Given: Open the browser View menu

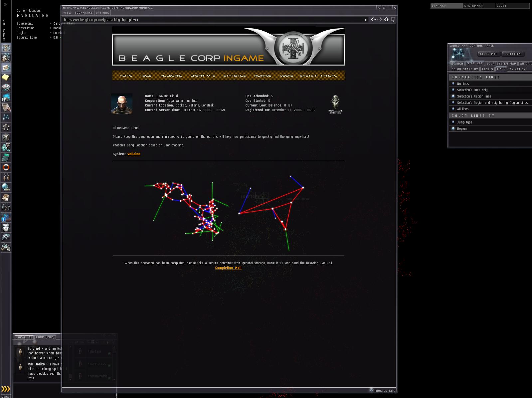Looking at the screenshot, I should click(x=67, y=13).
